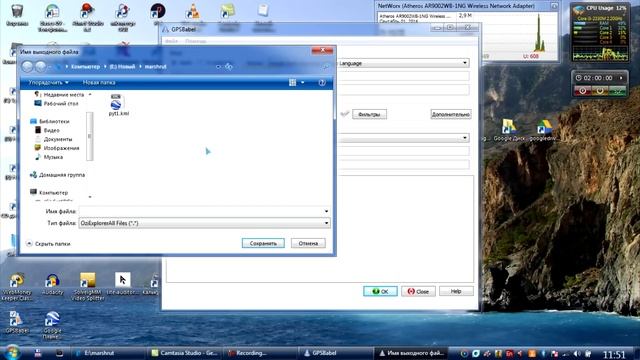Open the googledrive desktop shortcut
This screenshot has width=640, height=360.
(543, 130)
